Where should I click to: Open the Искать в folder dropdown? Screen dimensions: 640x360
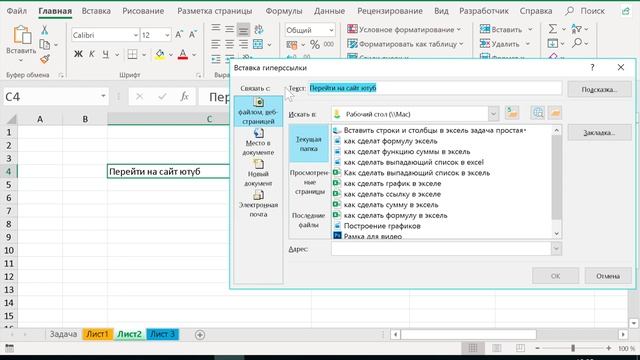click(493, 114)
